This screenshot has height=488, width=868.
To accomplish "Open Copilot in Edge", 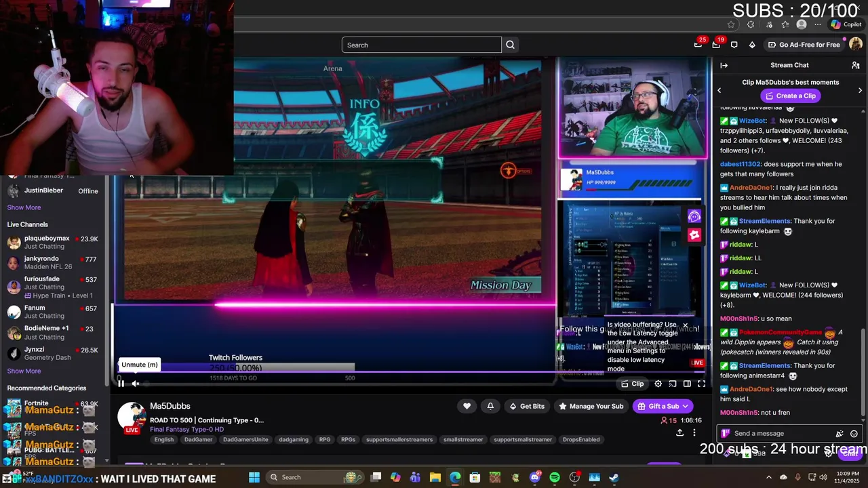I will (846, 24).
